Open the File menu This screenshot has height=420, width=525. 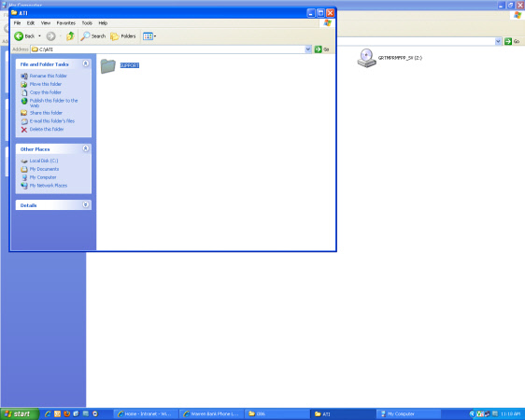point(17,23)
